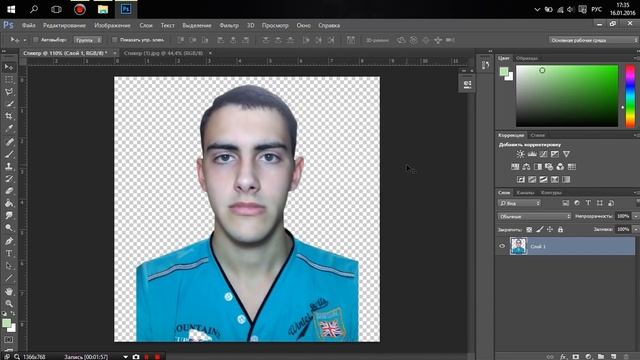Click the 3D-режим button
Viewport: 640px width, 360px height.
tap(377, 40)
